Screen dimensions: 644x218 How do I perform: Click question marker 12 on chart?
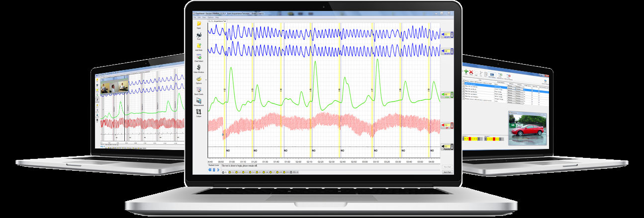pos(225,90)
